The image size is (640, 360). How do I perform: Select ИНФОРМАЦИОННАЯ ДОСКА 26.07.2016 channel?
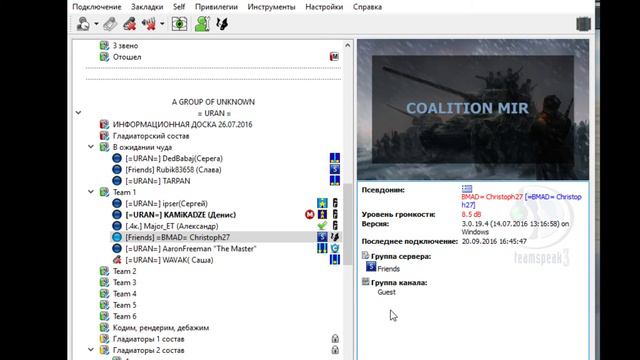pos(182,124)
